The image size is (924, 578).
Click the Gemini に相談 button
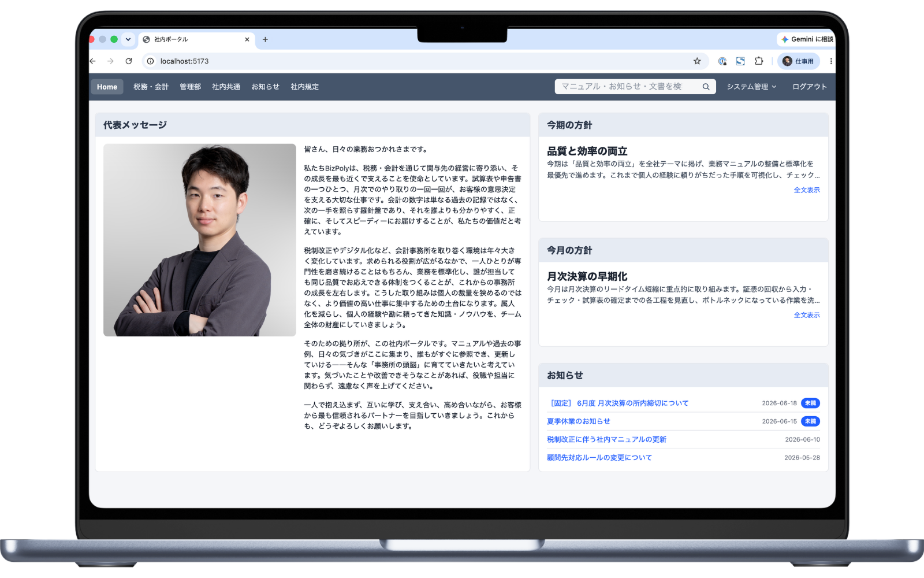point(807,39)
